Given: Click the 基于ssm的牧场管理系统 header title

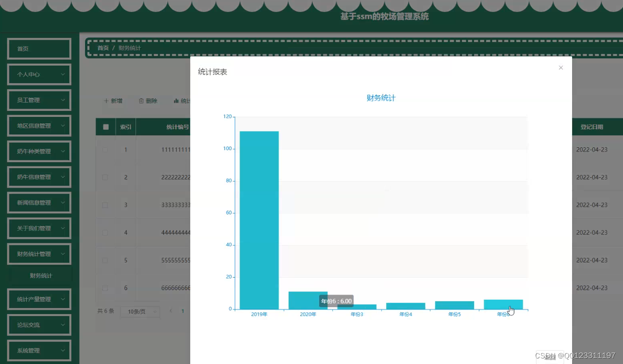Looking at the screenshot, I should [x=385, y=17].
